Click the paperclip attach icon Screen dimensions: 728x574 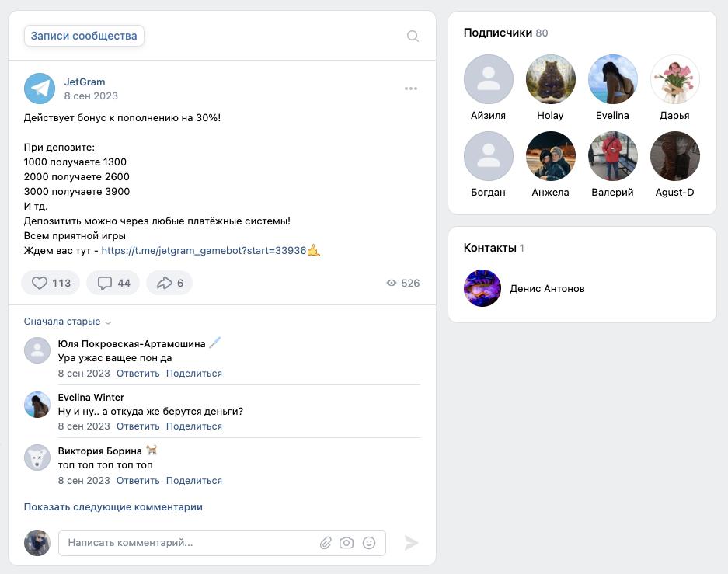[x=326, y=543]
